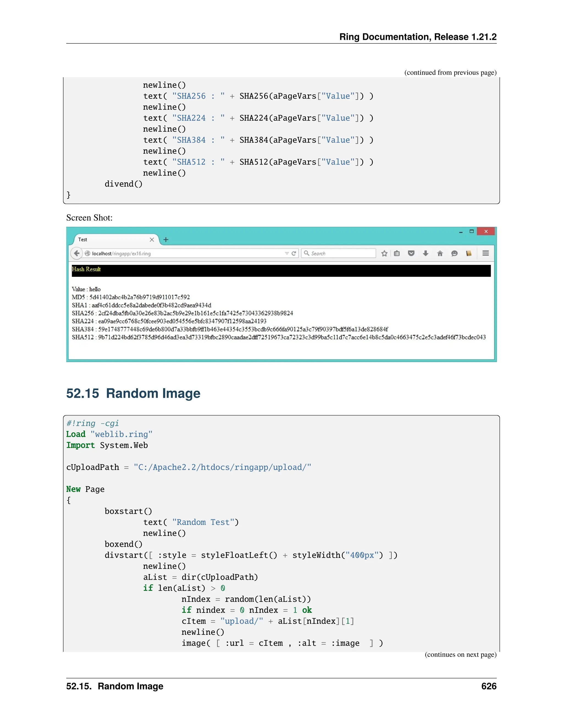Screen dimensions: 563x728
Task: Open the downloads arrow icon
Action: pos(426,253)
